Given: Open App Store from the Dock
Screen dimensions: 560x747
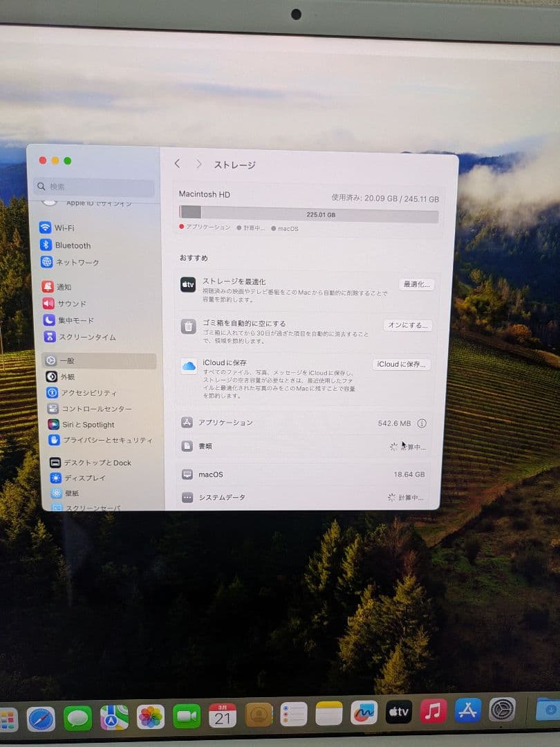Looking at the screenshot, I should [467, 710].
